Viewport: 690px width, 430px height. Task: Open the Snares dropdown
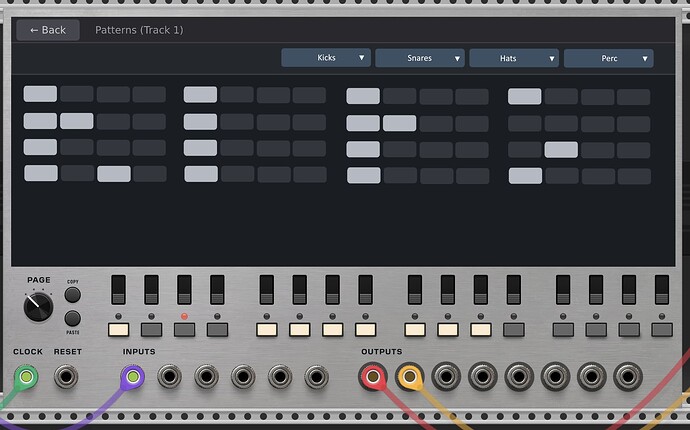tap(420, 58)
